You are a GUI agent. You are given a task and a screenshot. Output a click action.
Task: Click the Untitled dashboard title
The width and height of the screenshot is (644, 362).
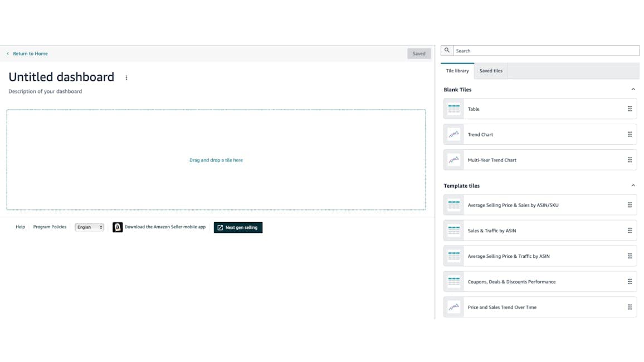(x=61, y=77)
